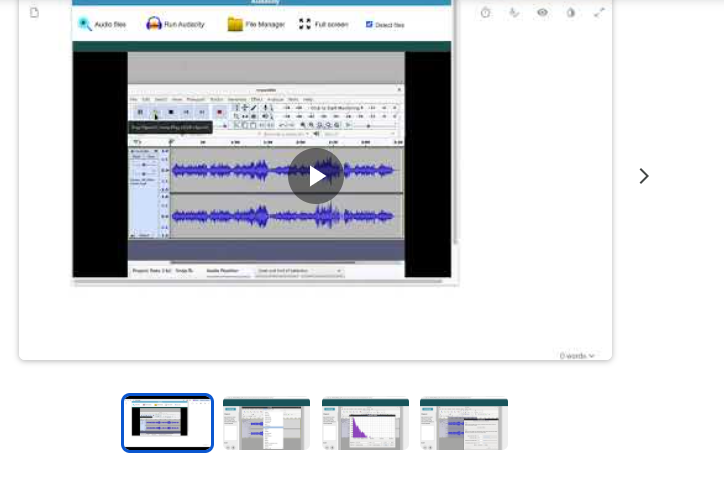This screenshot has width=724, height=477.
Task: Click the Audio files magnifier icon
Action: coord(84,24)
